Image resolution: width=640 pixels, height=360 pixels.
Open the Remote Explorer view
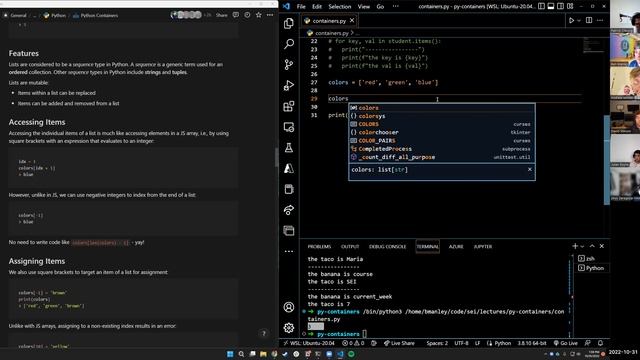289,127
